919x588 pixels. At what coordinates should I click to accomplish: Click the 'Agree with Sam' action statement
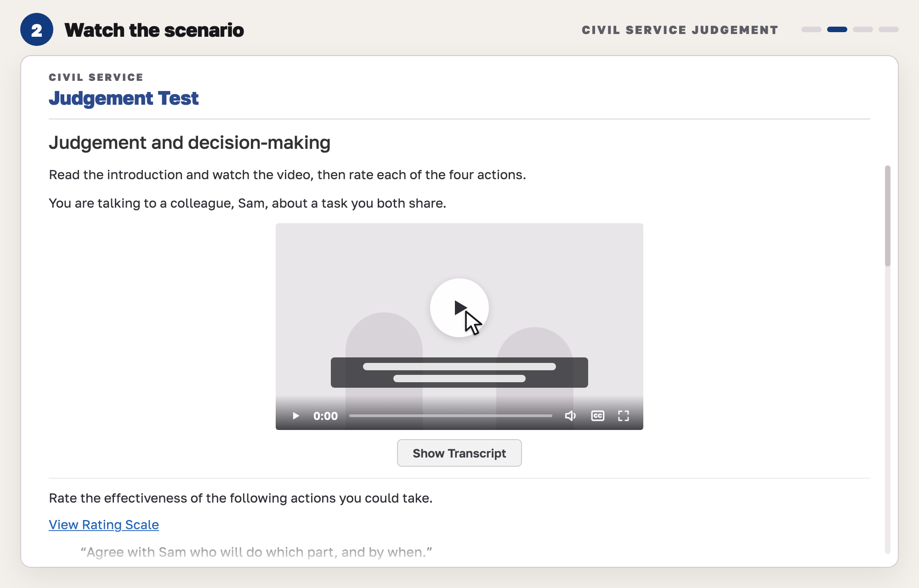pos(256,552)
